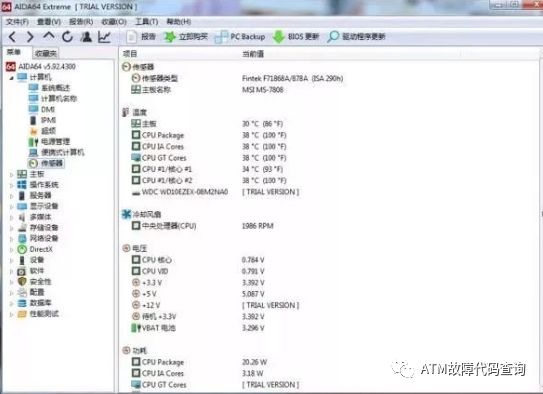
Task: Select the VBAT battery voltage row
Action: pyautogui.click(x=198, y=328)
